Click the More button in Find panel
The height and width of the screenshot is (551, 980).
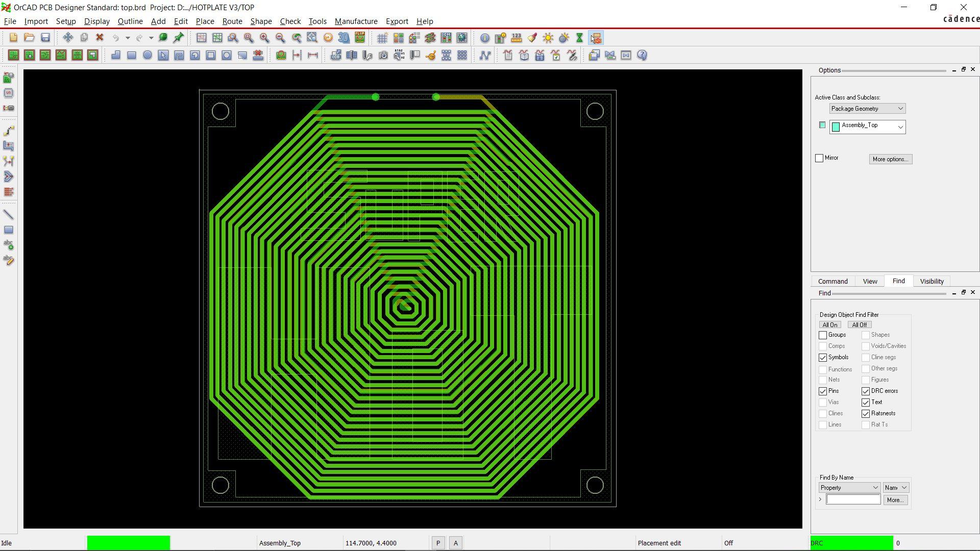(895, 500)
